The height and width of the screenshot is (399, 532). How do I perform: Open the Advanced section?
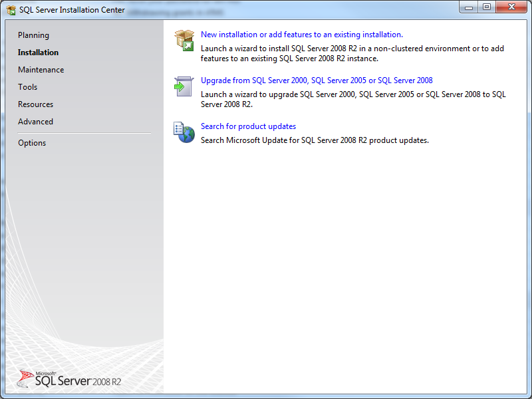pyautogui.click(x=35, y=121)
